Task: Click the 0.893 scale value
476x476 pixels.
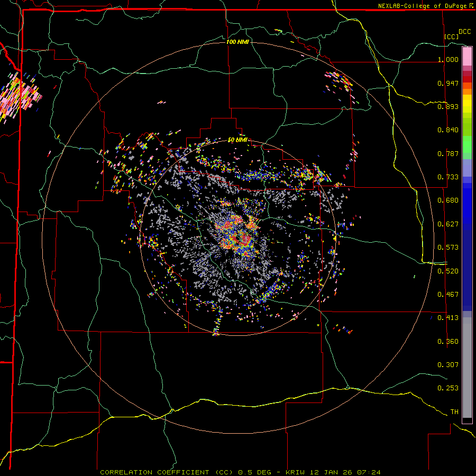Action: tap(448, 106)
